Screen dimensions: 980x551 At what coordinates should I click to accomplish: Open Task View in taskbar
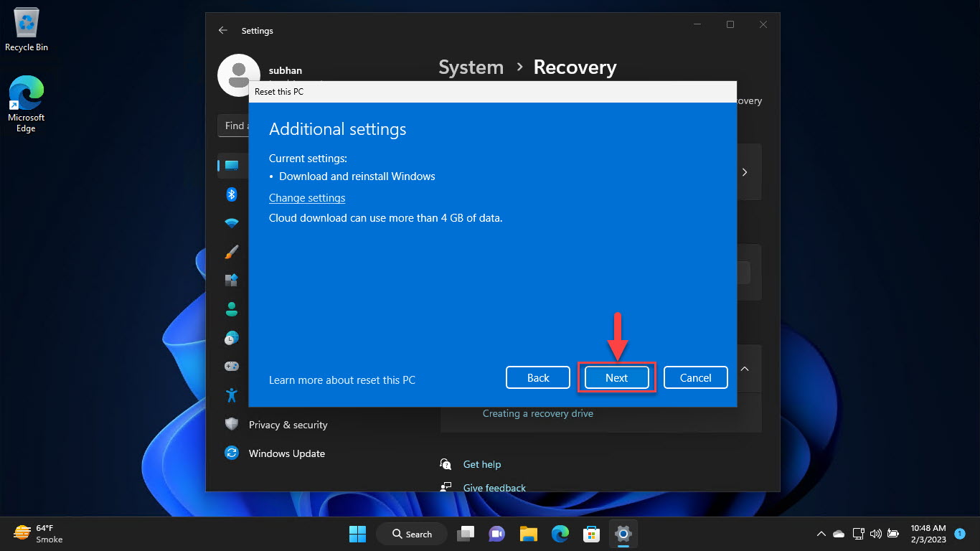pos(466,534)
